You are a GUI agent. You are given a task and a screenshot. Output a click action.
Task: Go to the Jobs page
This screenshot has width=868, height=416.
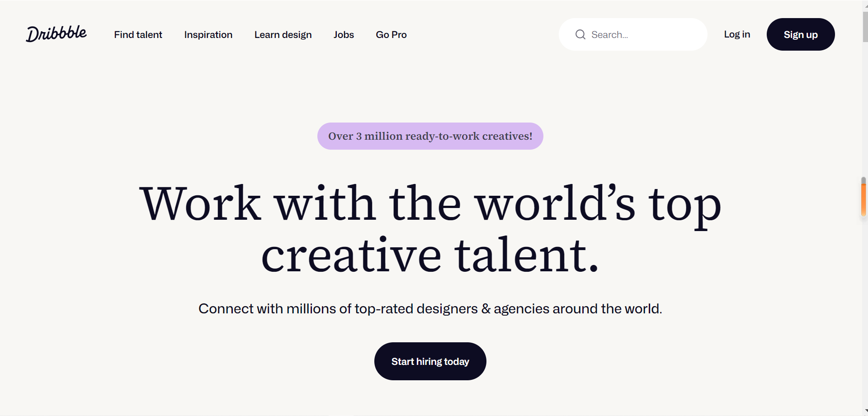click(x=344, y=35)
